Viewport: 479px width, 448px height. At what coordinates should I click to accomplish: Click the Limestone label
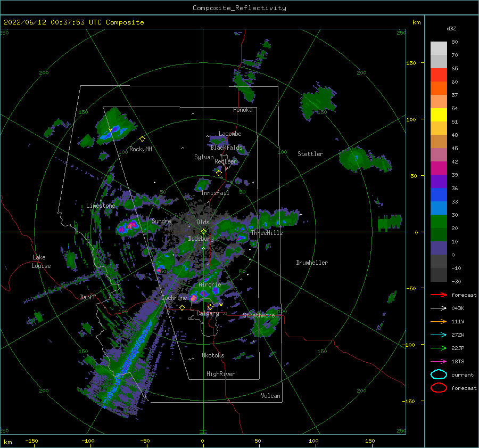pos(101,206)
